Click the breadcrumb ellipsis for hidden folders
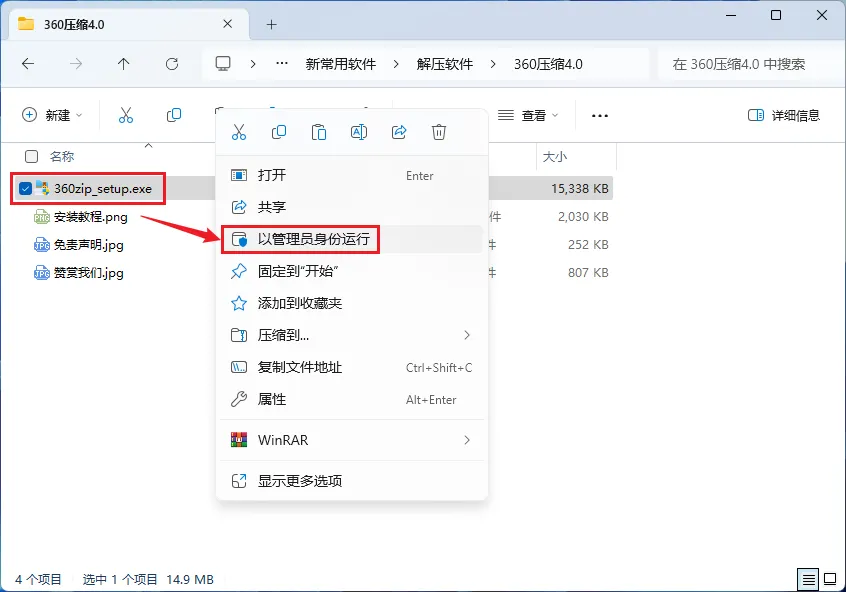 point(282,64)
